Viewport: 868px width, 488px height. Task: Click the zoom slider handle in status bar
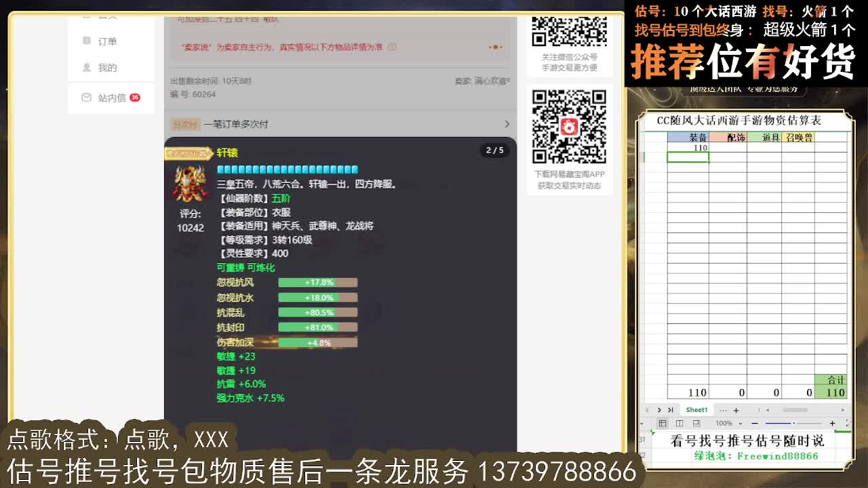tap(793, 422)
